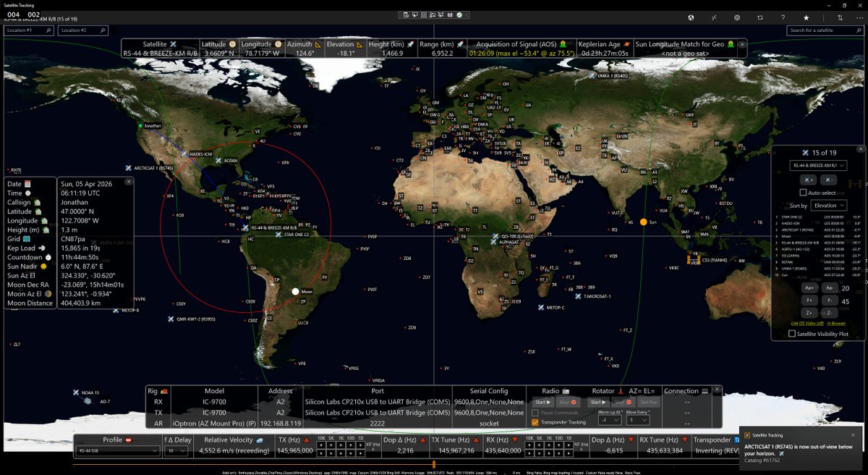
Task: Enable the Satellite Visibility Plot checkbox
Action: (x=792, y=335)
